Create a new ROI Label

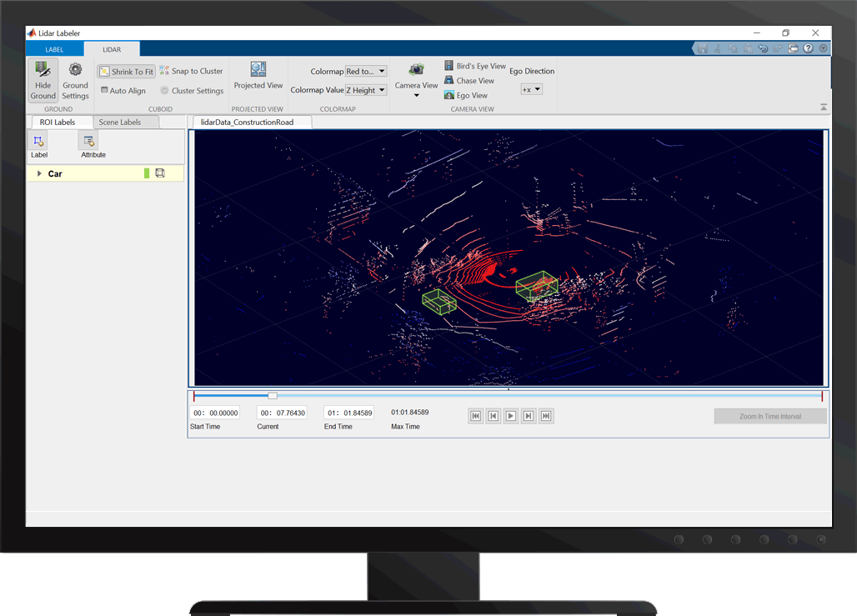(38, 144)
